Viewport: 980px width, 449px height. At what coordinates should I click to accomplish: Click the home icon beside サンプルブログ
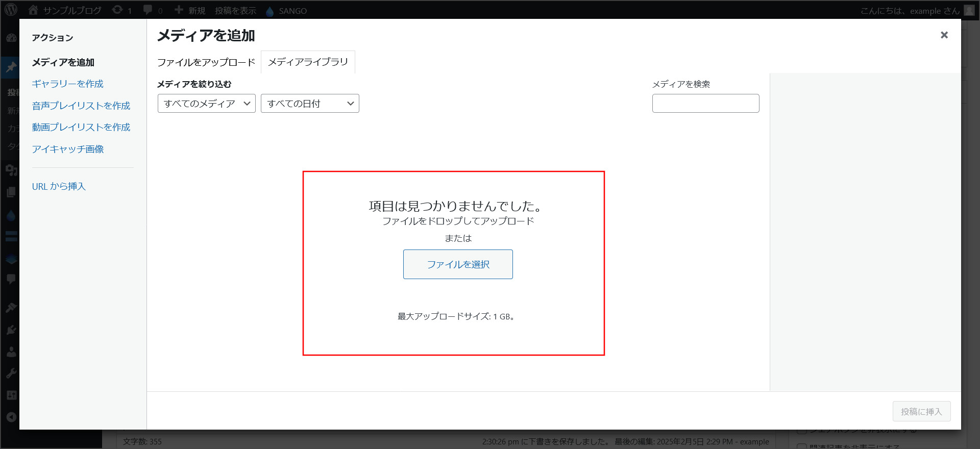(x=33, y=10)
